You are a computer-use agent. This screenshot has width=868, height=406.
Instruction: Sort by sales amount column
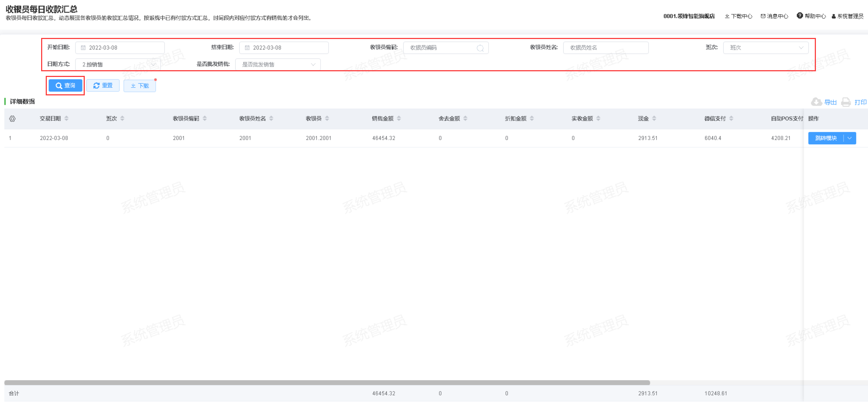pos(399,118)
